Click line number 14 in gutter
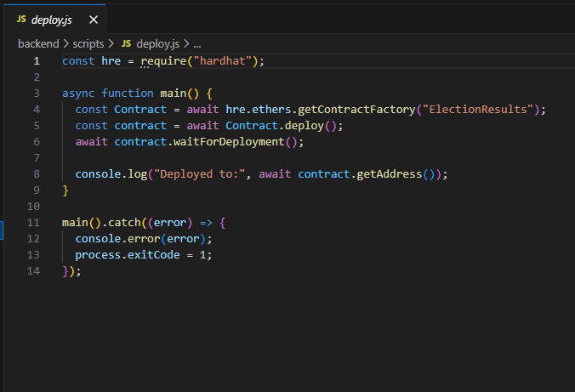The image size is (575, 392). point(33,271)
